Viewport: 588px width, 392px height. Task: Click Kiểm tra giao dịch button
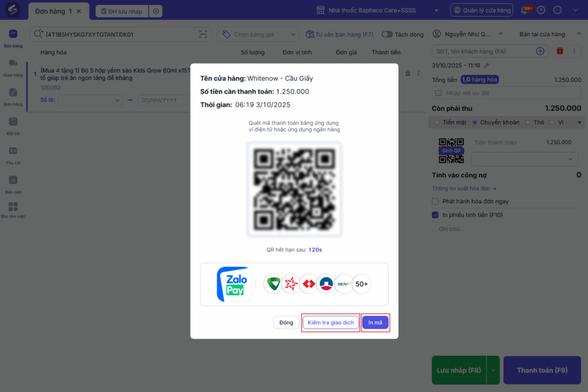click(x=331, y=323)
